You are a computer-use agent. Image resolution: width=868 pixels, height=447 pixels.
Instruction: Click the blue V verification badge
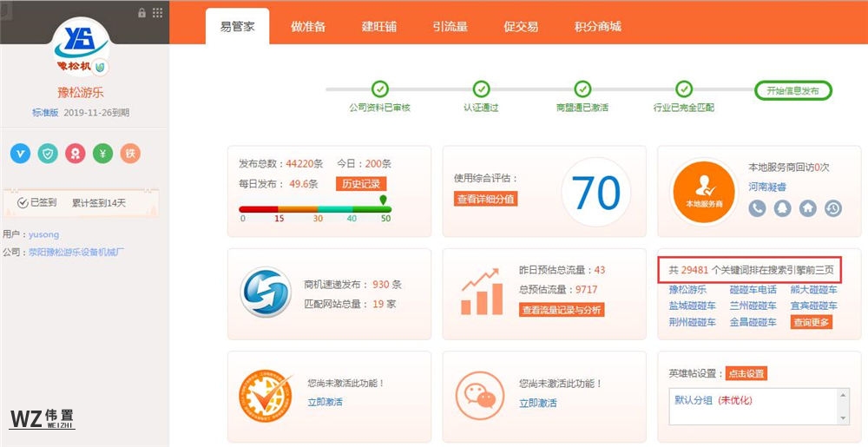tap(21, 154)
